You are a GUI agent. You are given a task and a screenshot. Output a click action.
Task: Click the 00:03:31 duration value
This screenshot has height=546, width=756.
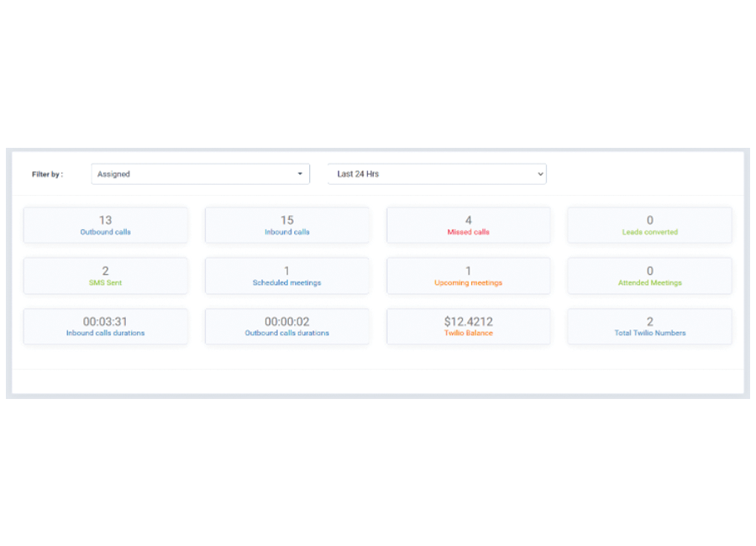pos(105,321)
